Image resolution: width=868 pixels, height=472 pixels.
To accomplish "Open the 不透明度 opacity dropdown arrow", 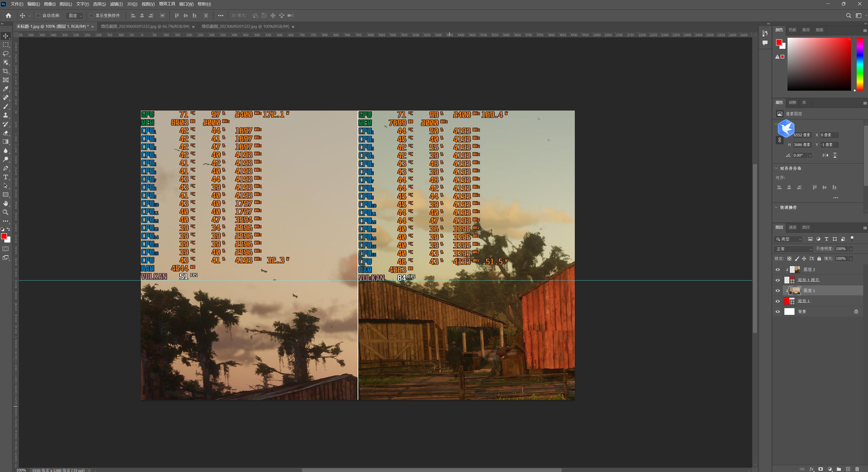I will tap(851, 249).
